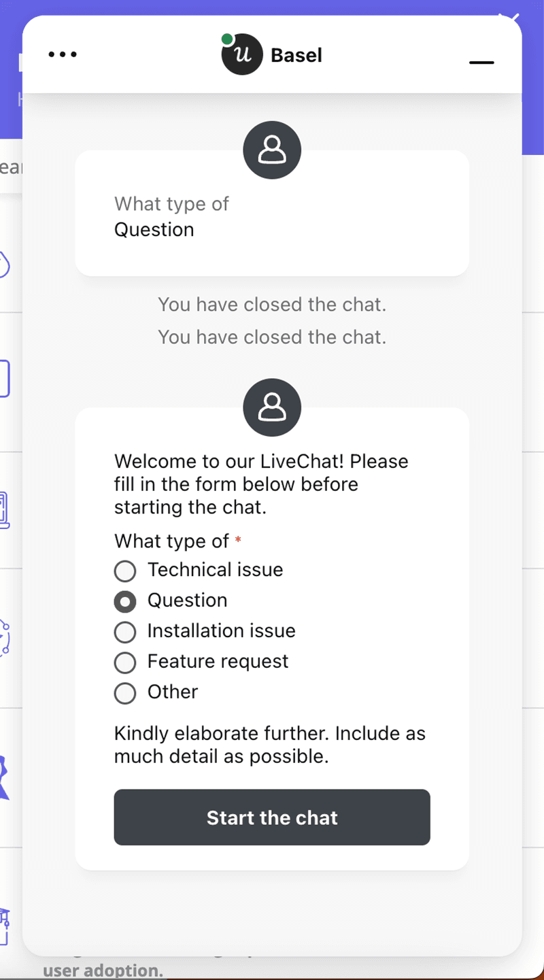Select the Other radio option

pyautogui.click(x=125, y=693)
